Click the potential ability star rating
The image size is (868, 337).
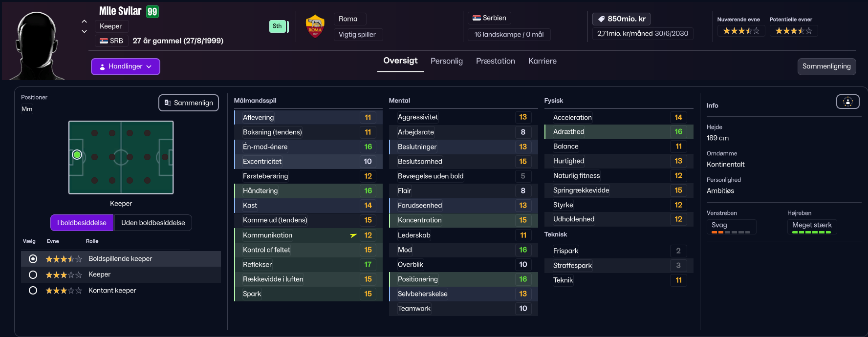pos(794,31)
